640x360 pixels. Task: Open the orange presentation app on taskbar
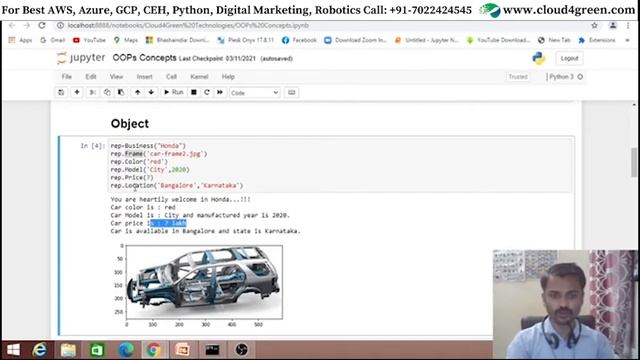[182, 350]
